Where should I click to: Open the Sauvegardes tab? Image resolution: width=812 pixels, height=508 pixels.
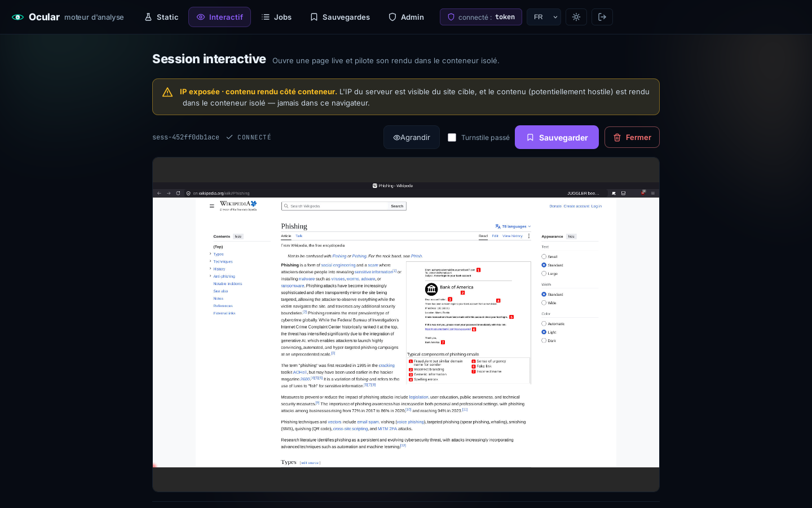tap(340, 17)
